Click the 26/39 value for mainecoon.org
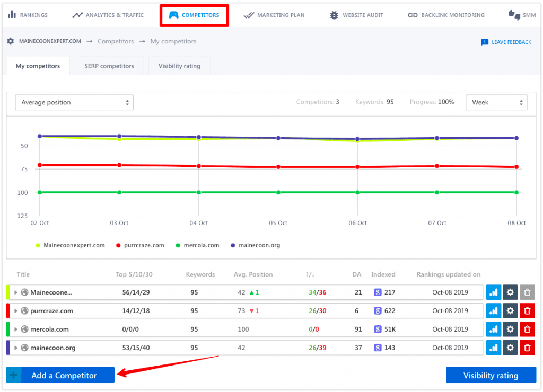The image size is (543, 392). 317,348
